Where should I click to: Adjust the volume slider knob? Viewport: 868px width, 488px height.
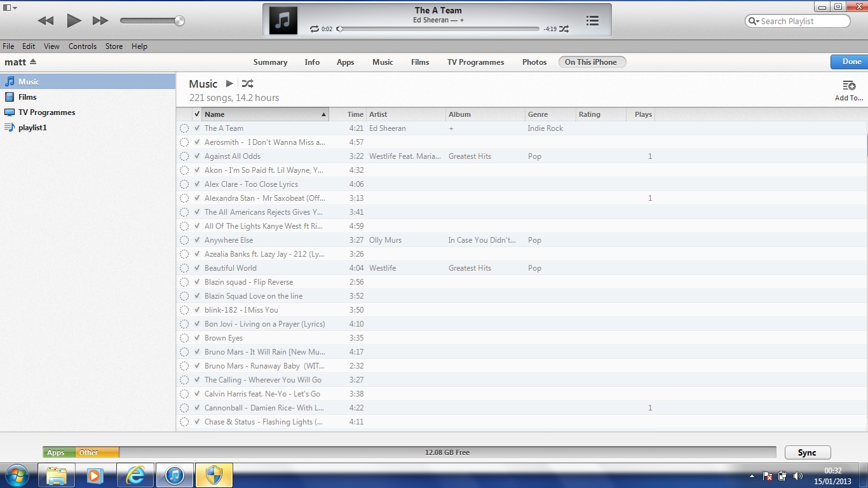179,21
